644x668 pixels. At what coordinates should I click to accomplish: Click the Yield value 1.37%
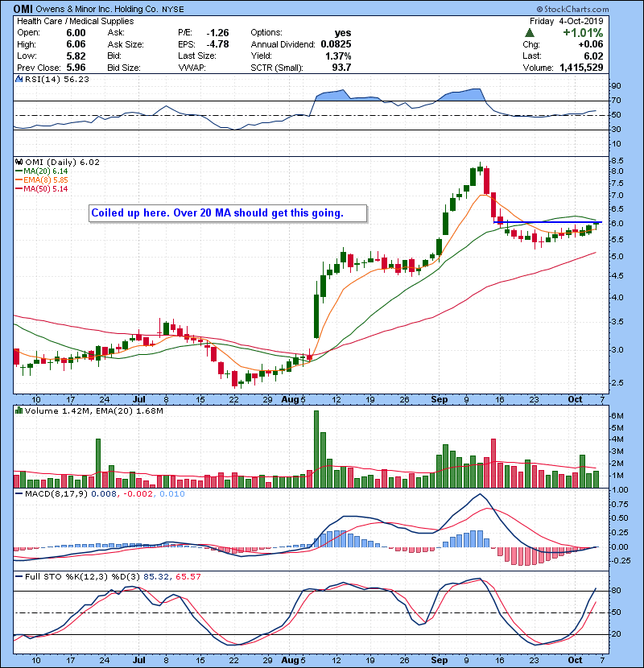338,56
